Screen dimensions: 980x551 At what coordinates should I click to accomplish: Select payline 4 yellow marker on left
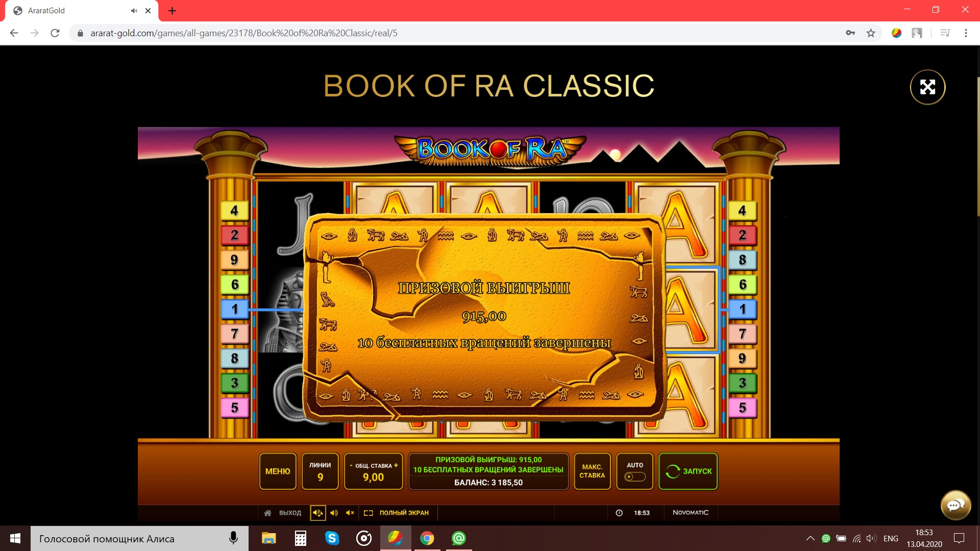pyautogui.click(x=234, y=211)
